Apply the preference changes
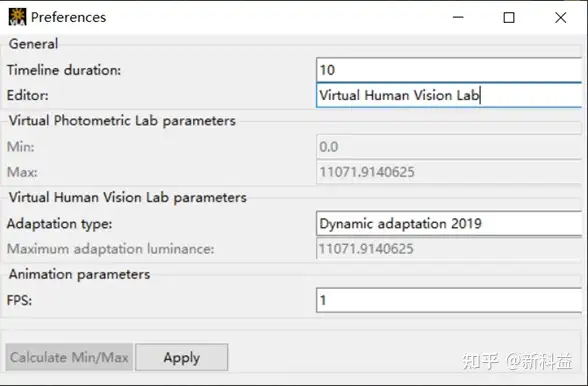 click(x=182, y=357)
